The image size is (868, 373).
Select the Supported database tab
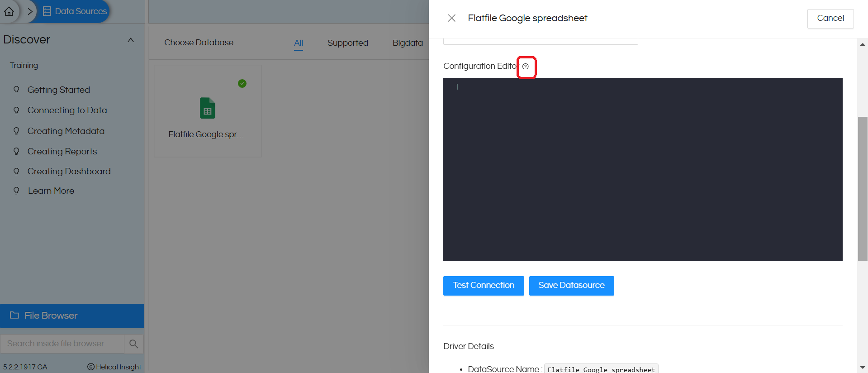(348, 43)
